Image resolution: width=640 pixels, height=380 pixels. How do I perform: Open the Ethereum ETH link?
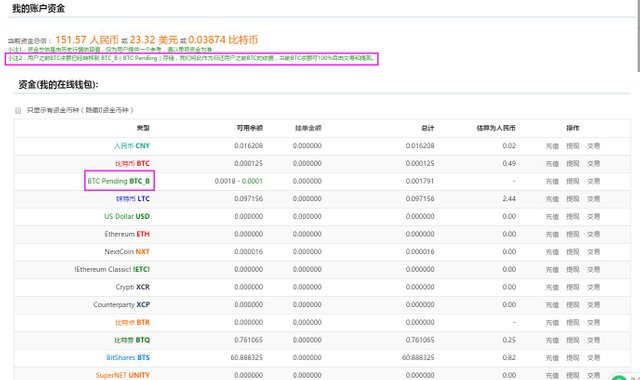[127, 234]
